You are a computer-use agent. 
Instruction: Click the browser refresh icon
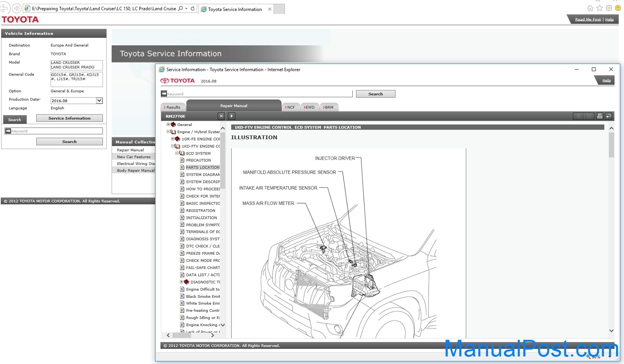tap(193, 8)
